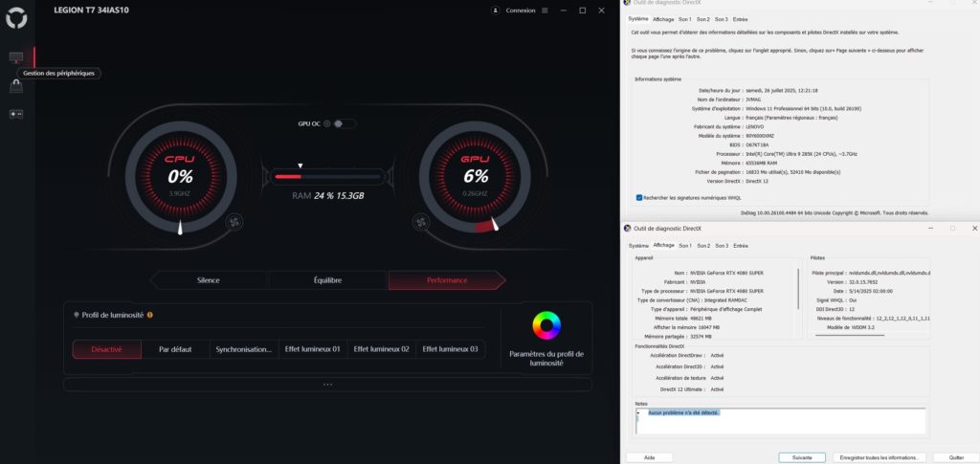Click the CPU 0% usage gauge
The width and height of the screenshot is (980, 464).
(181, 177)
